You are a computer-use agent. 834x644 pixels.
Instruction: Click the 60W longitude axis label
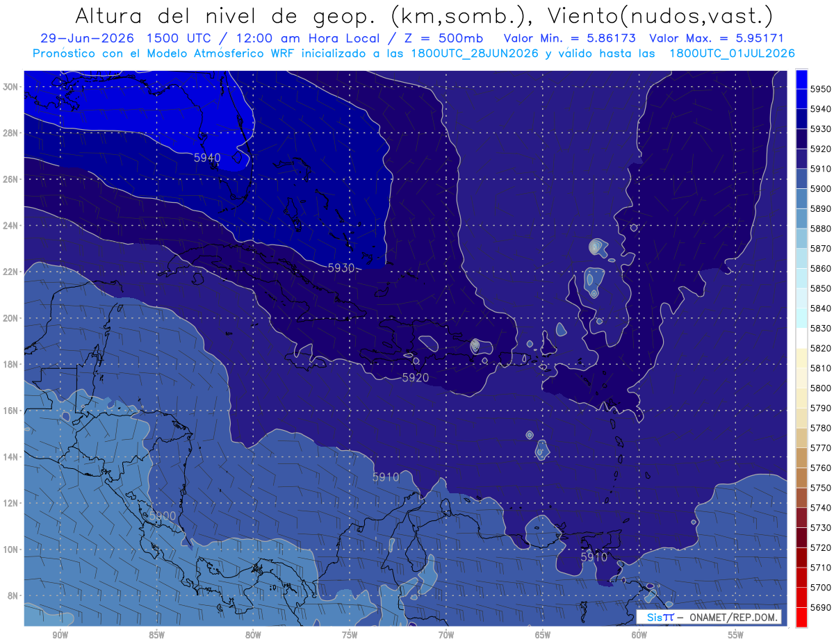point(639,635)
